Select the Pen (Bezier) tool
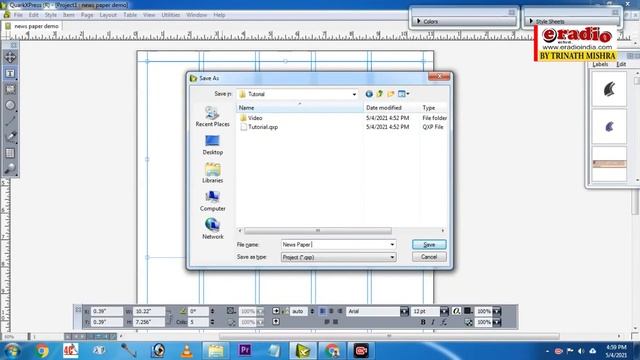 (10, 137)
